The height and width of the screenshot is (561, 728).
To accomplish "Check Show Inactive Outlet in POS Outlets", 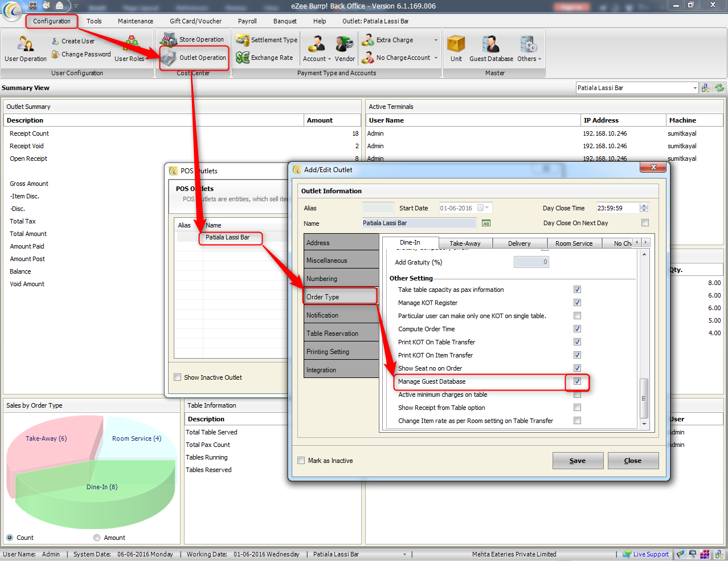I will click(x=178, y=377).
